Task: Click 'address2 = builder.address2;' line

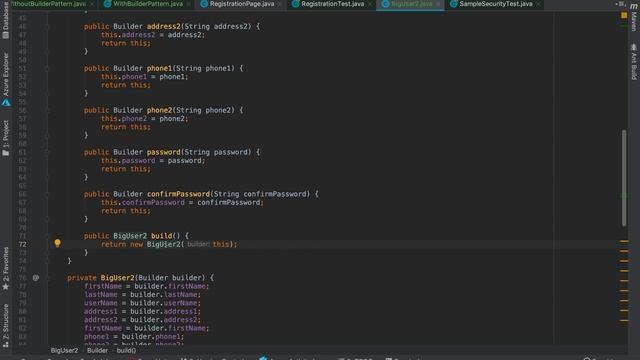Action: tap(142, 320)
